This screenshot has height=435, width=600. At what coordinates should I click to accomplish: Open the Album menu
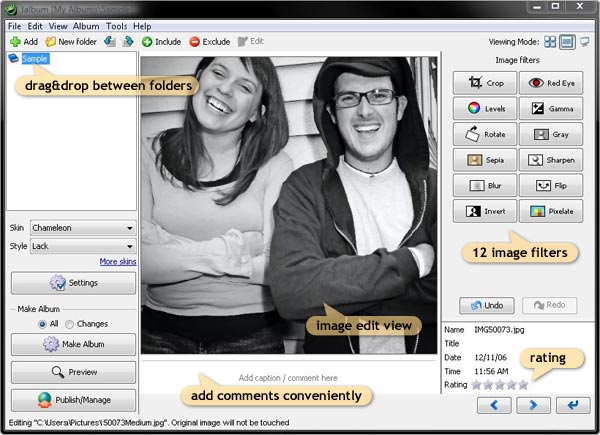point(86,25)
